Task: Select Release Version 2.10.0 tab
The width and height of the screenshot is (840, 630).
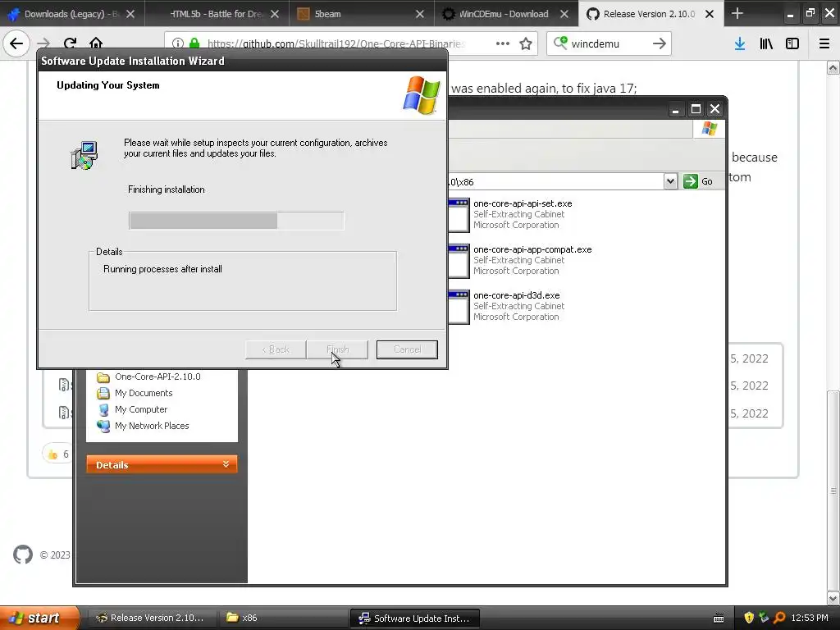Action: [x=651, y=14]
